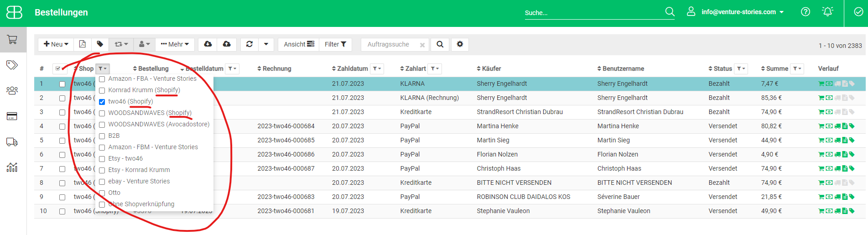Screen dimensions: 868x235
Task: Open the shopping cart orders sidebar icon
Action: pyautogui.click(x=12, y=40)
